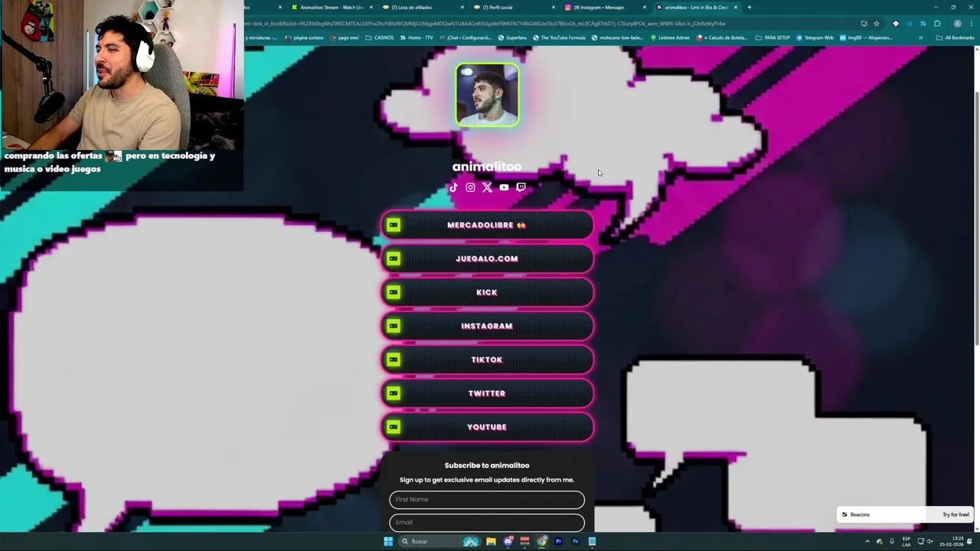Show hidden system tray icons chevron
Screen dimensions: 980x551
pyautogui.click(x=868, y=542)
